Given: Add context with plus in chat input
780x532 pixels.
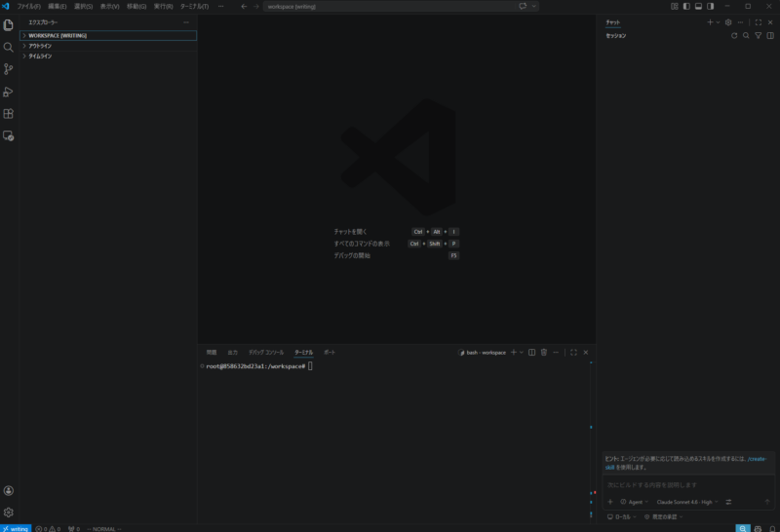Looking at the screenshot, I should click(x=610, y=502).
